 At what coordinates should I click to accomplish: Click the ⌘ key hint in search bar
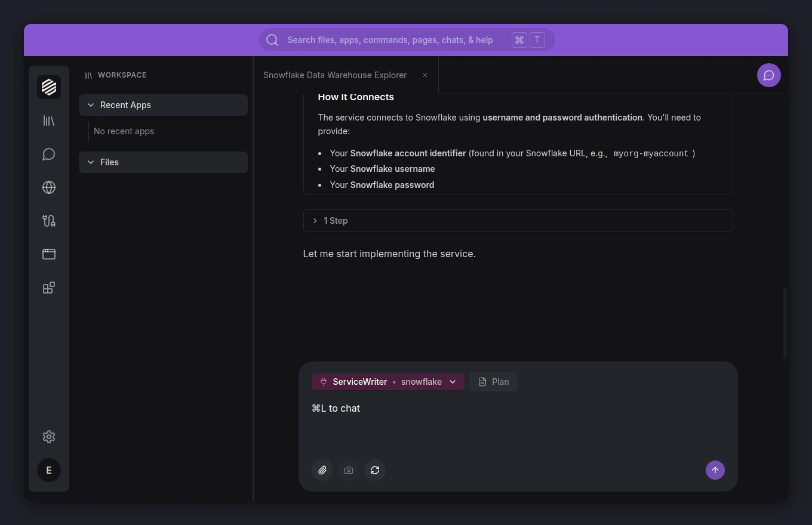click(519, 40)
